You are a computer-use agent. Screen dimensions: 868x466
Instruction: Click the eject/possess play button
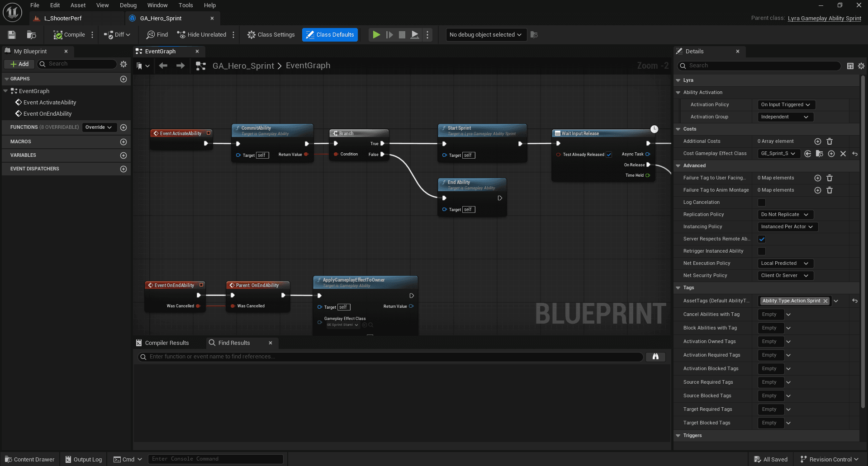[x=415, y=35]
